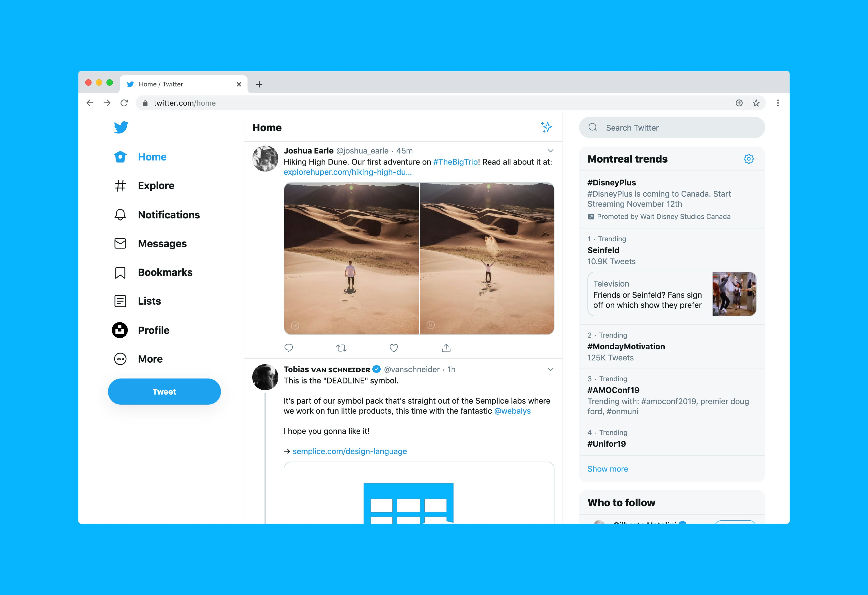Expand Joshua Earle tweet options
This screenshot has height=595, width=868.
[549, 150]
